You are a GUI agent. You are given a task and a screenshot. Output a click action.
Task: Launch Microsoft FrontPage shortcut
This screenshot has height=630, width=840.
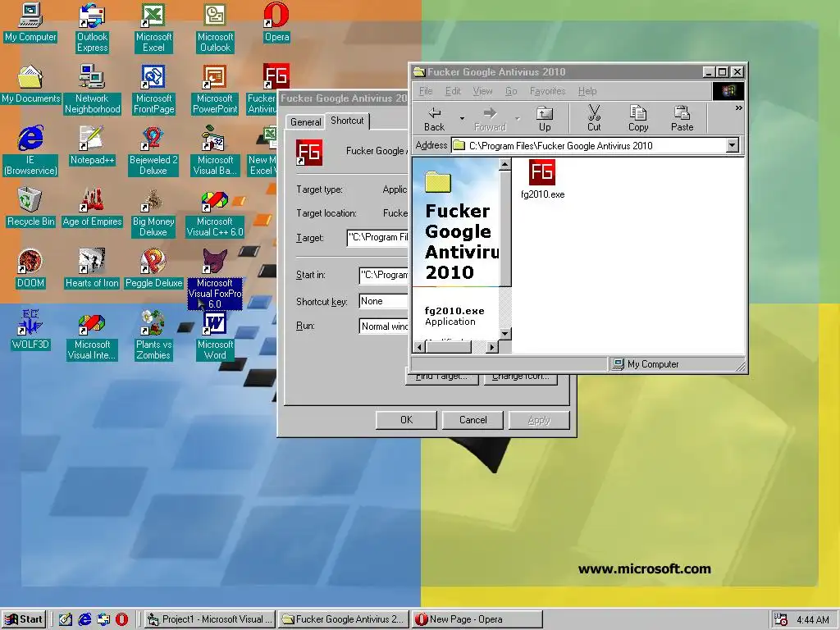tap(153, 89)
